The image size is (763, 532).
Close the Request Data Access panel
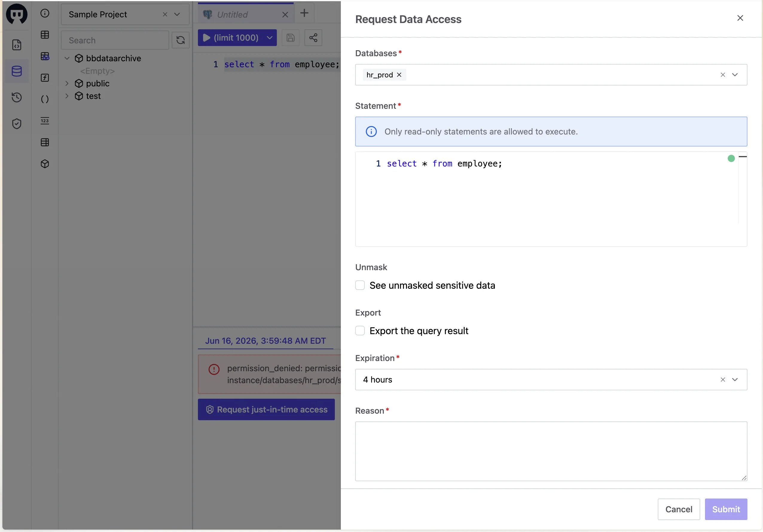tap(740, 18)
